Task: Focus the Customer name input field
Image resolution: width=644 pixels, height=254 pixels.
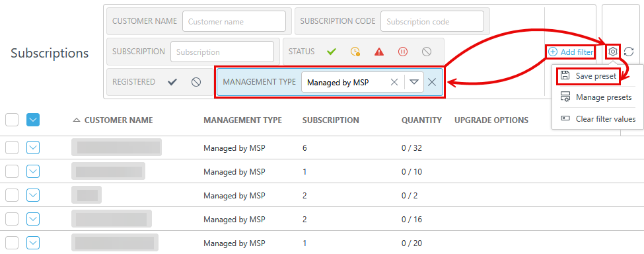Action: (x=234, y=21)
